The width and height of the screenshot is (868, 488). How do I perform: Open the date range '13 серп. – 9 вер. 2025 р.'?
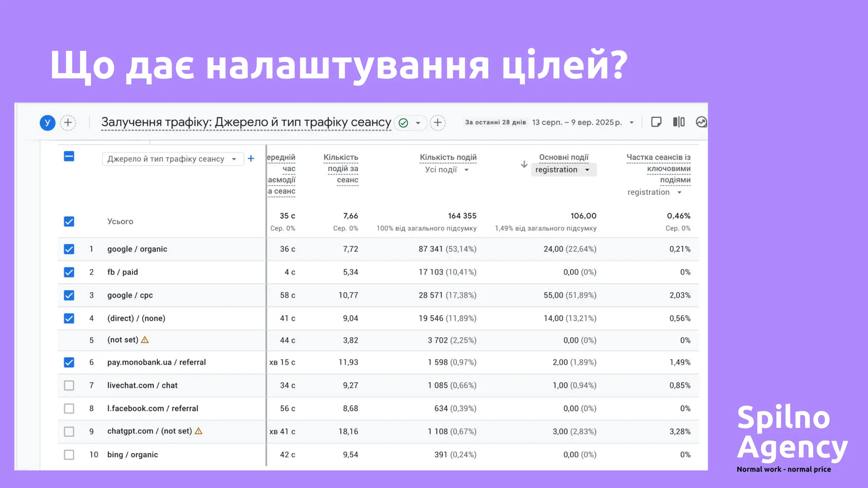point(583,122)
